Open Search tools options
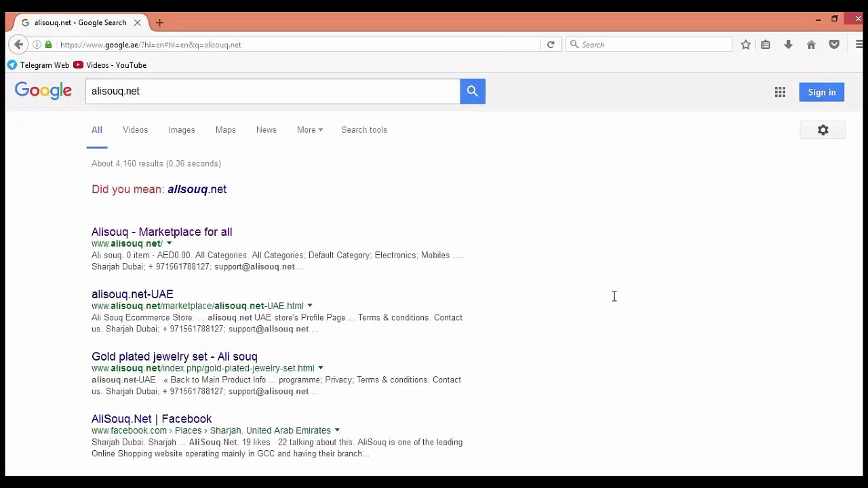Image resolution: width=868 pixels, height=488 pixels. [364, 130]
